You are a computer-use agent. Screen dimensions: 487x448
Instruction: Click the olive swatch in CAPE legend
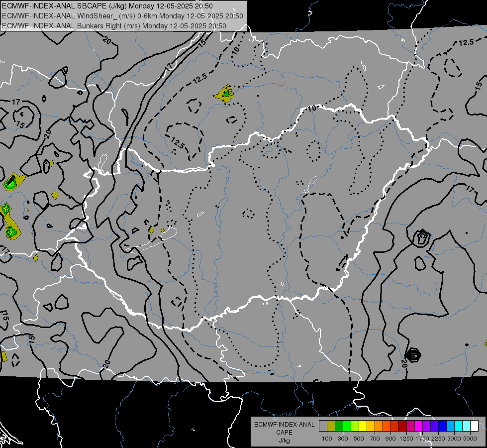[x=331, y=426]
